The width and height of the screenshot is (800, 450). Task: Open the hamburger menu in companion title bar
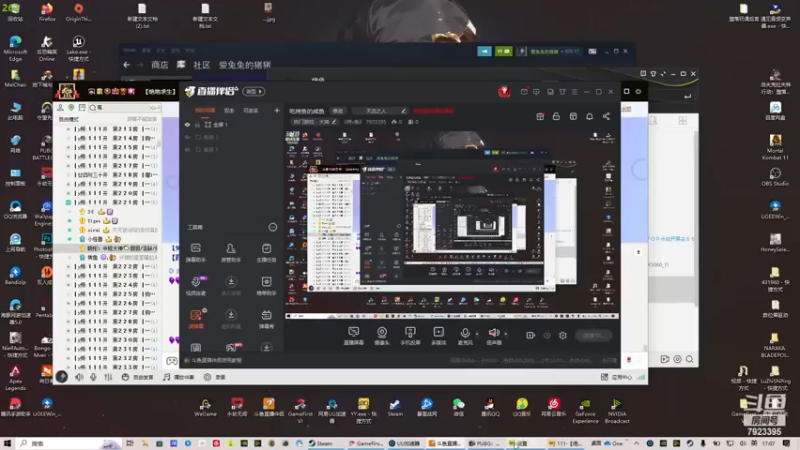coord(574,92)
